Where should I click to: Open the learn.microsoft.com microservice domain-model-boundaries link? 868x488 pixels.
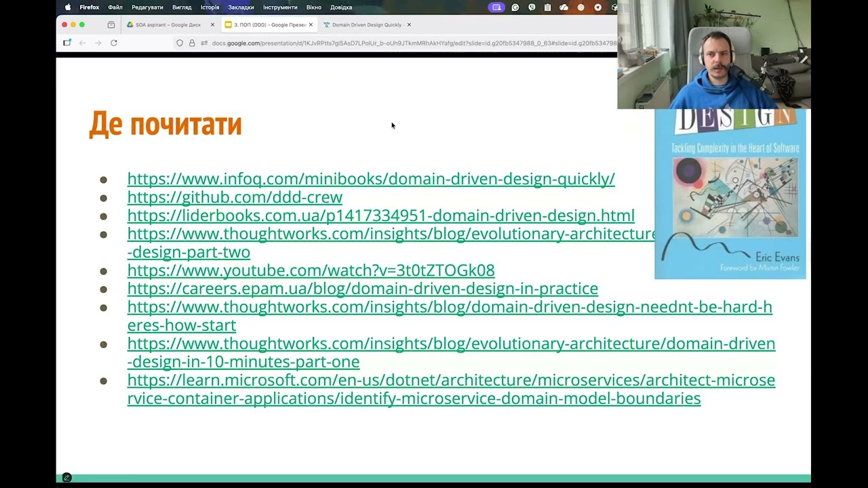(451, 389)
